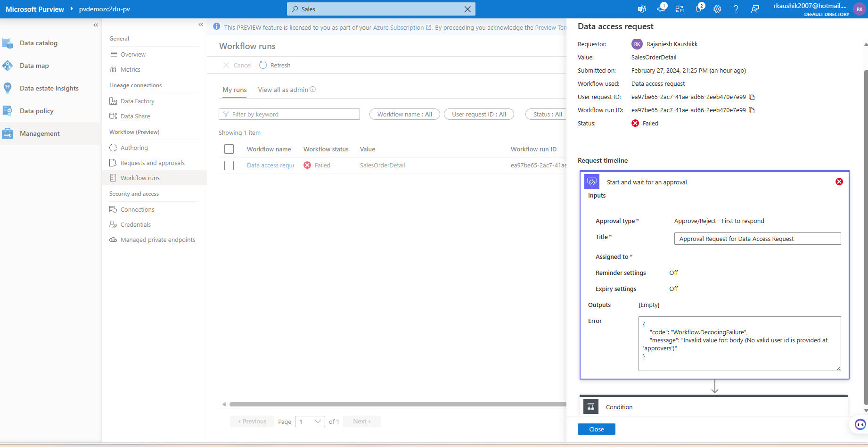Image resolution: width=868 pixels, height=447 pixels.
Task: Go to Previous page
Action: point(252,422)
